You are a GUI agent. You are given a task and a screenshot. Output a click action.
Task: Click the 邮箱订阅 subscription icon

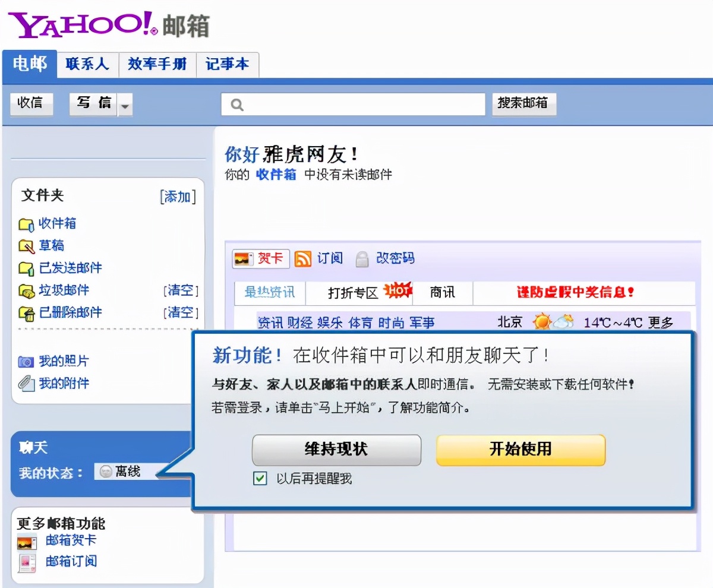pyautogui.click(x=27, y=562)
